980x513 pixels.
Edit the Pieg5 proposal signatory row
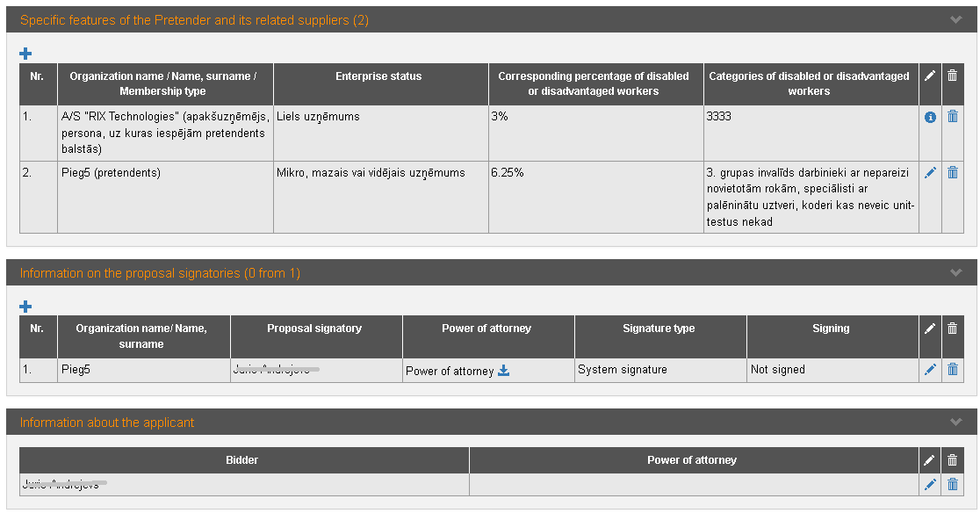point(930,370)
